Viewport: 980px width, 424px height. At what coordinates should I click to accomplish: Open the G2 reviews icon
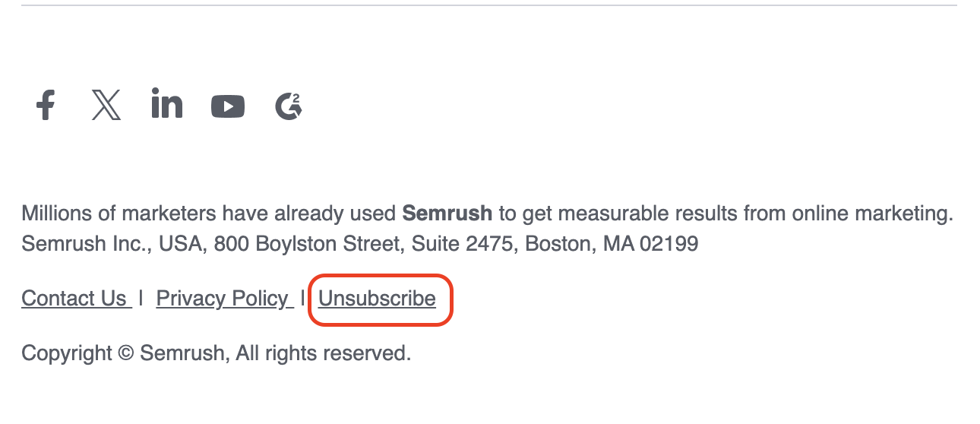pos(288,106)
